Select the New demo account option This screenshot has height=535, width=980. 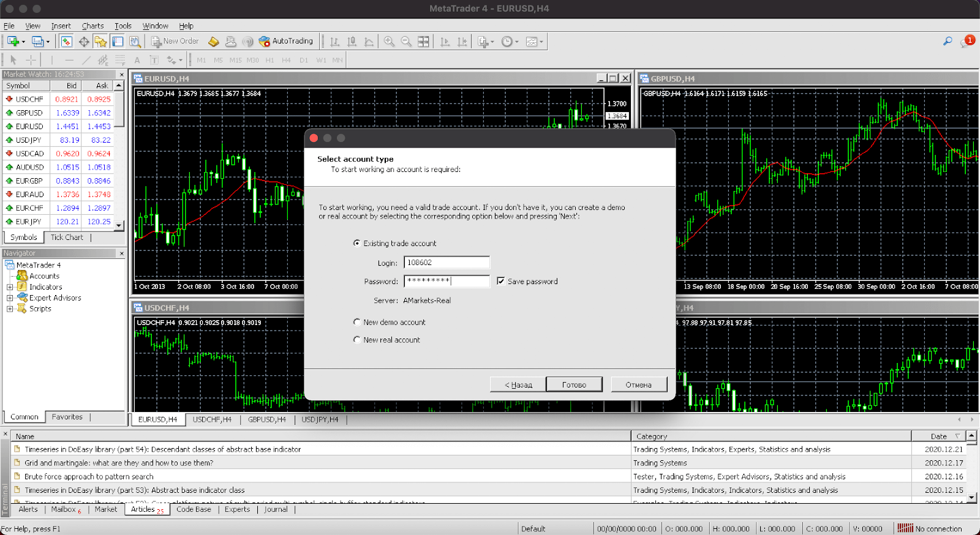tap(357, 322)
